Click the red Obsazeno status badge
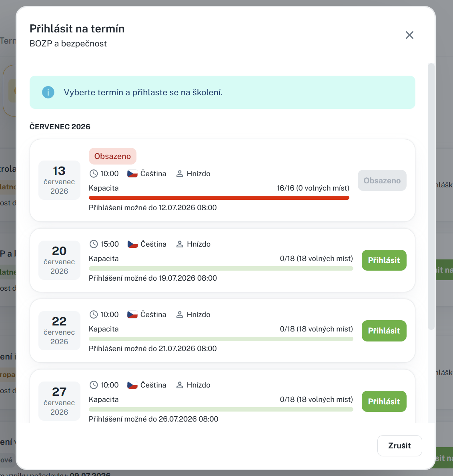This screenshot has width=453, height=476. pos(112,156)
